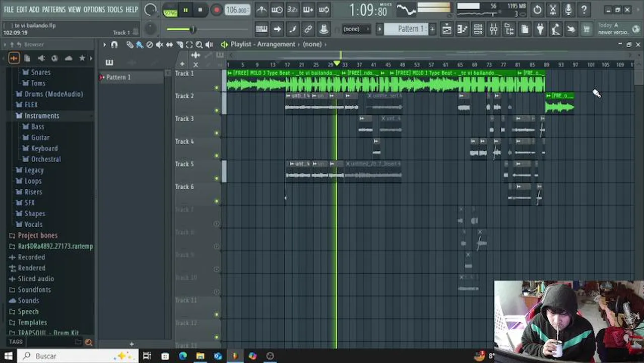This screenshot has height=363, width=644.
Task: Select the playlist Paint brush tool
Action: [x=140, y=45]
